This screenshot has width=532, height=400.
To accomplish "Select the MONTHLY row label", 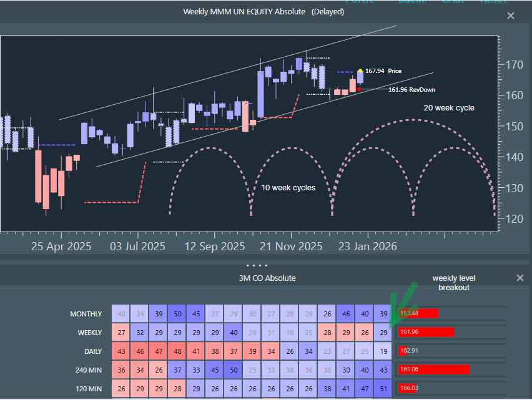I will point(86,314).
